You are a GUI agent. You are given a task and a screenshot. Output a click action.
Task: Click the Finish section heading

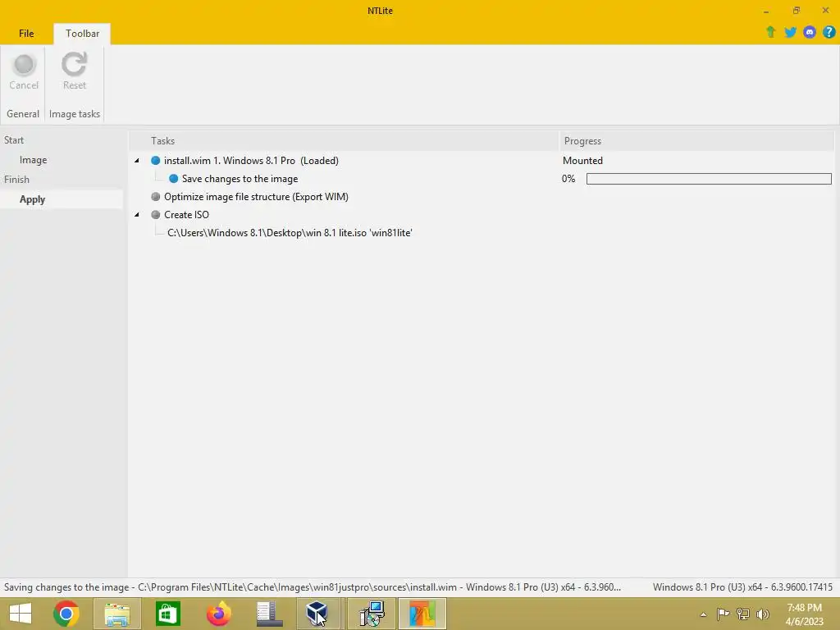click(16, 180)
